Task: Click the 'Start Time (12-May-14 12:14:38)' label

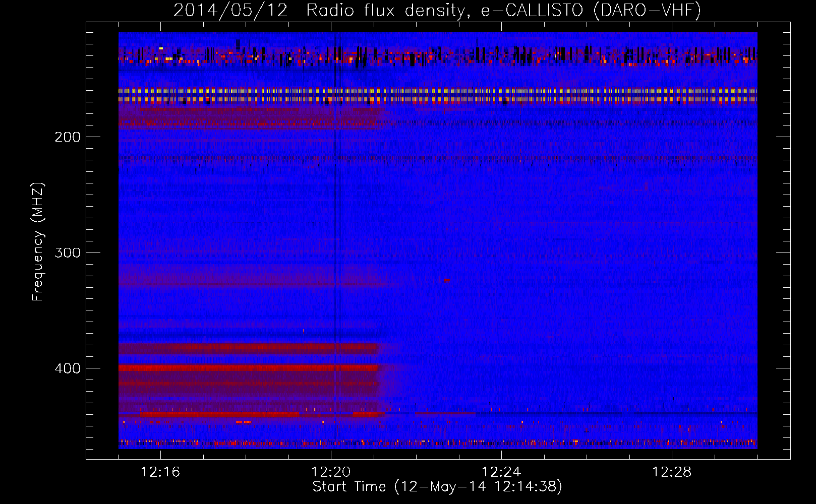Action: [437, 487]
